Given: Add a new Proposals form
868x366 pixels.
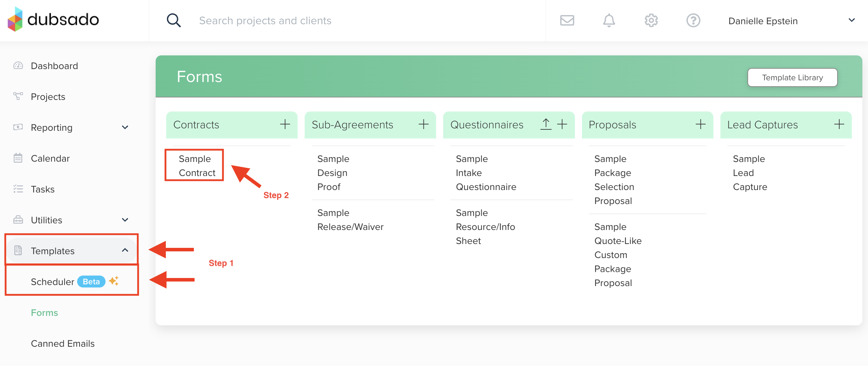Looking at the screenshot, I should click(x=700, y=124).
